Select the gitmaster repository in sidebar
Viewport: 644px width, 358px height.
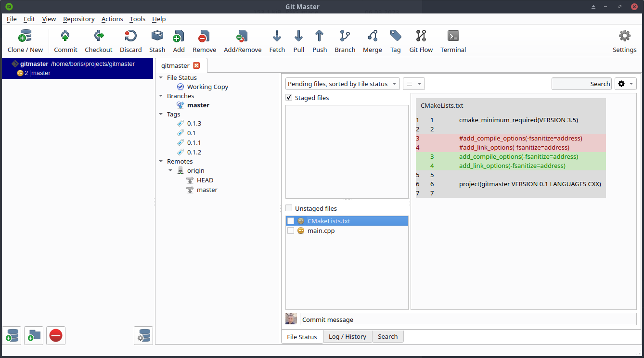(77, 68)
